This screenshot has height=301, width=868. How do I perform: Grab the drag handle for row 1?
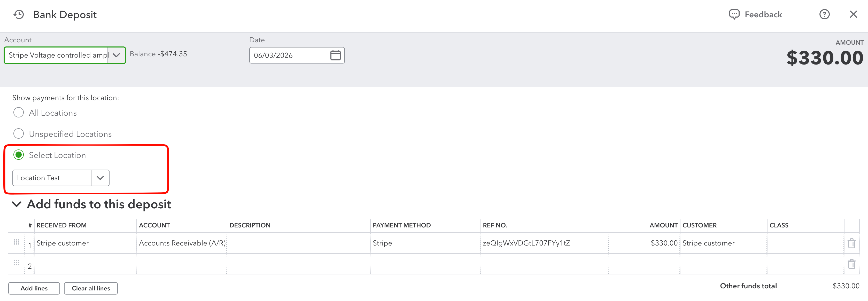17,242
